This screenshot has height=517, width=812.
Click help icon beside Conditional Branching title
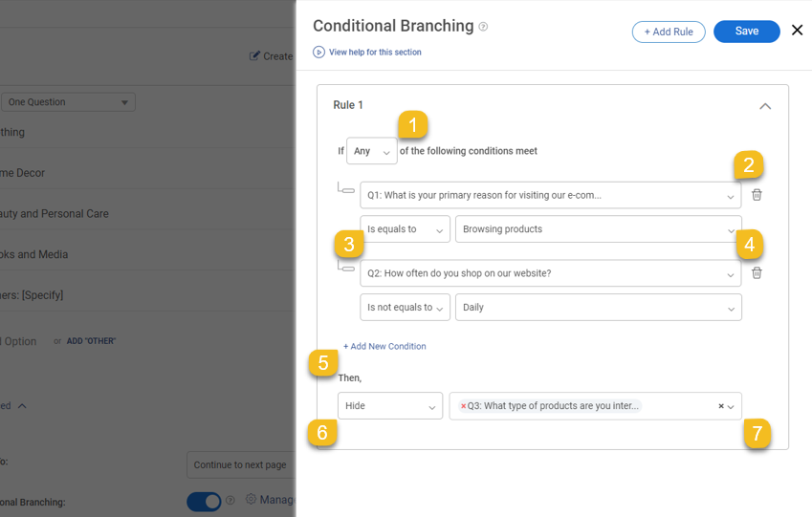tap(483, 27)
